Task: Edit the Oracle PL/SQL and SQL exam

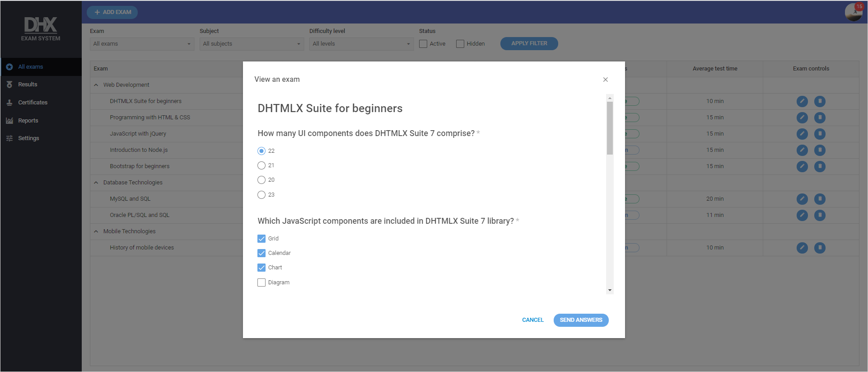Action: [802, 215]
